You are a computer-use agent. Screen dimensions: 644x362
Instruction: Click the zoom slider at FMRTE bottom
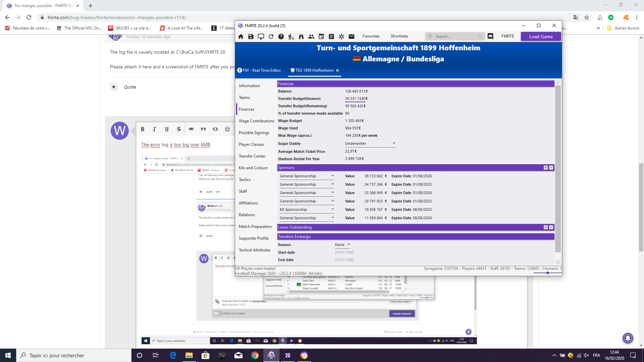(547, 273)
